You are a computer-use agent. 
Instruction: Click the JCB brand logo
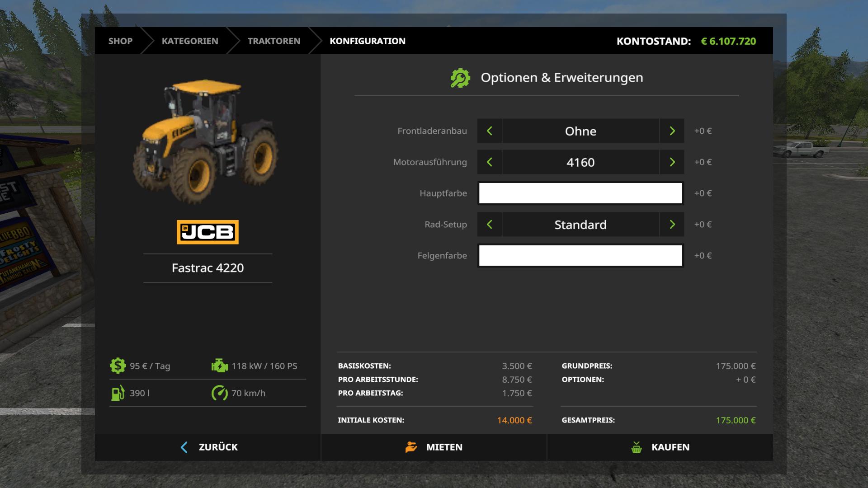[208, 232]
